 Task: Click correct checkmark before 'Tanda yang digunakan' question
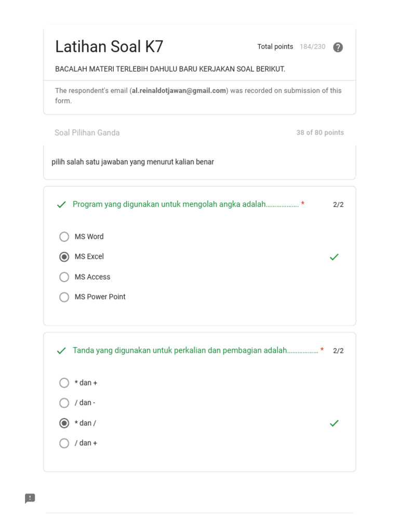(61, 351)
